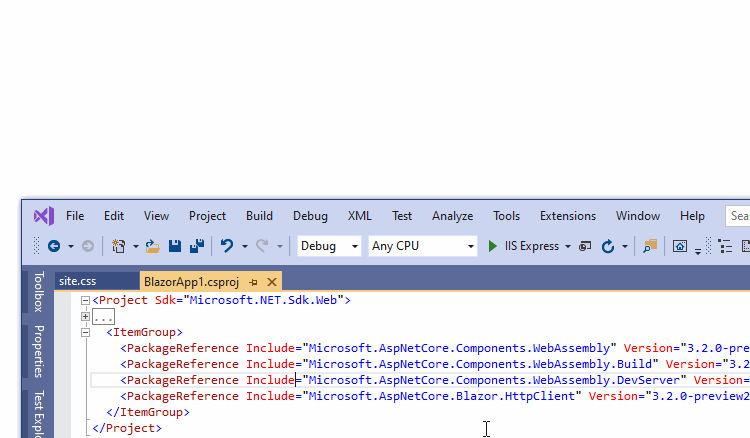Click the </Project> closing tag
Image resolution: width=750 pixels, height=438 pixels.
click(127, 428)
